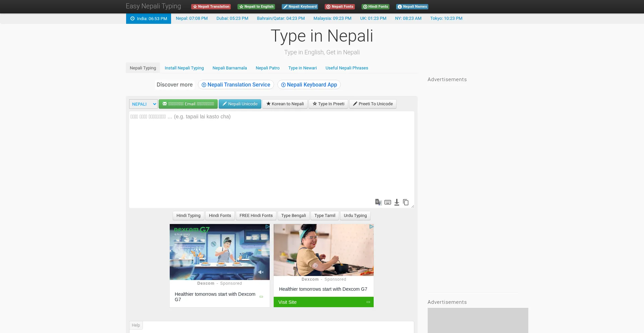The image size is (644, 333).
Task: Open the Nepali Translation Service link
Action: coord(236,85)
